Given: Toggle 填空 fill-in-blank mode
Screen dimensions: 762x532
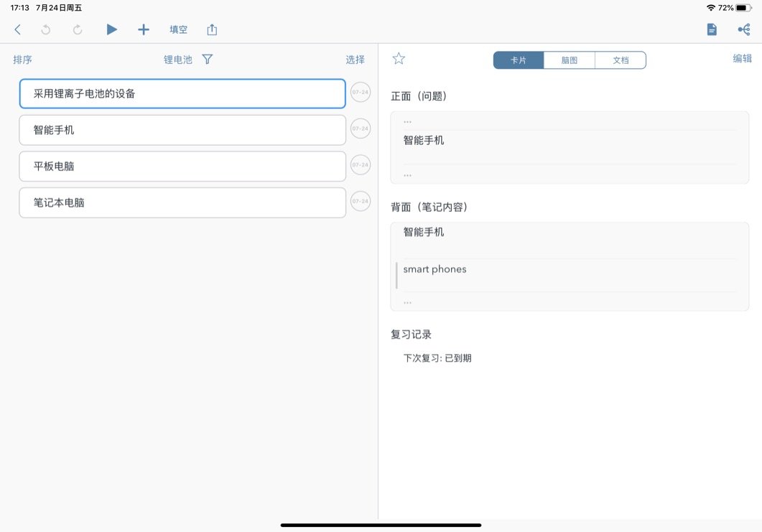Looking at the screenshot, I should pos(177,29).
